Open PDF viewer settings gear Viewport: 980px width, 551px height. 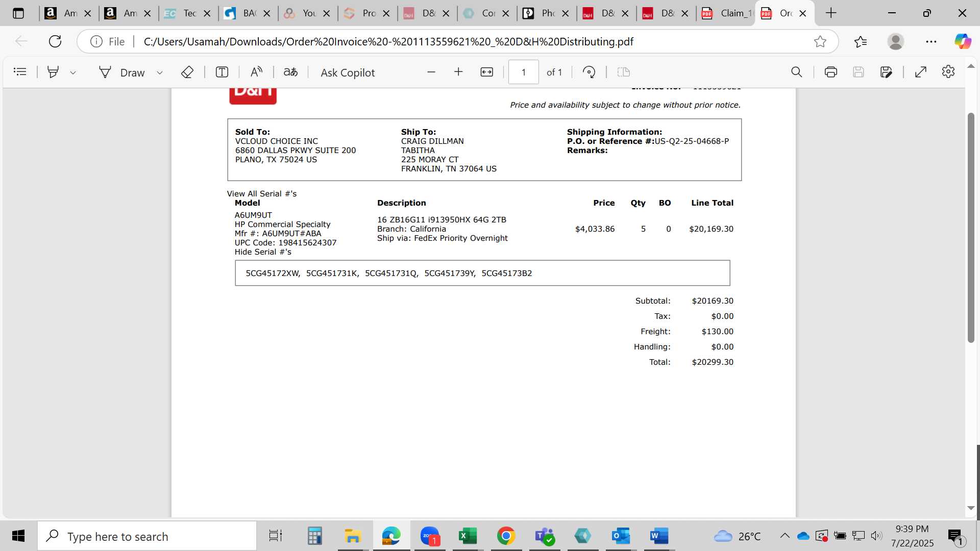pos(948,72)
